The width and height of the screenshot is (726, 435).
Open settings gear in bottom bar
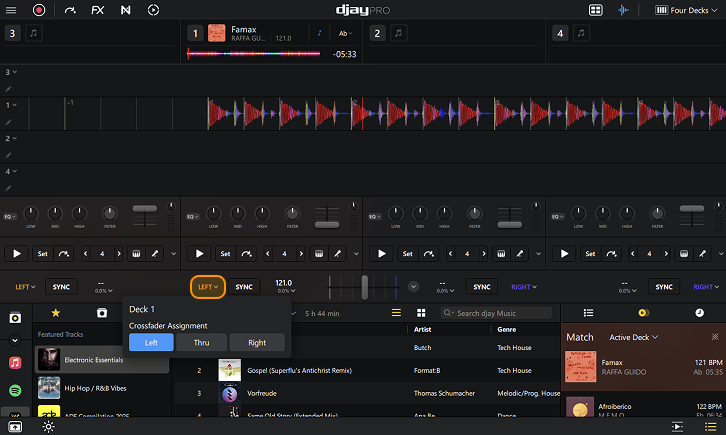point(47,426)
